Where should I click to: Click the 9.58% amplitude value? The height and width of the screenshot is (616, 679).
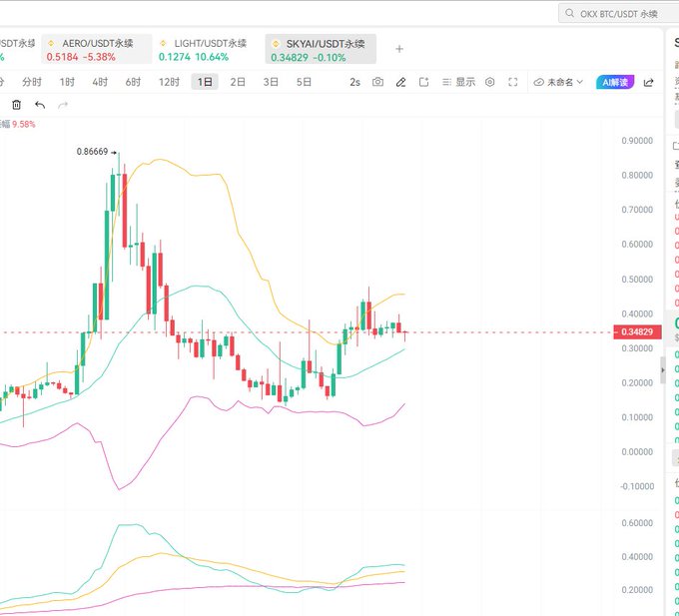tap(24, 124)
